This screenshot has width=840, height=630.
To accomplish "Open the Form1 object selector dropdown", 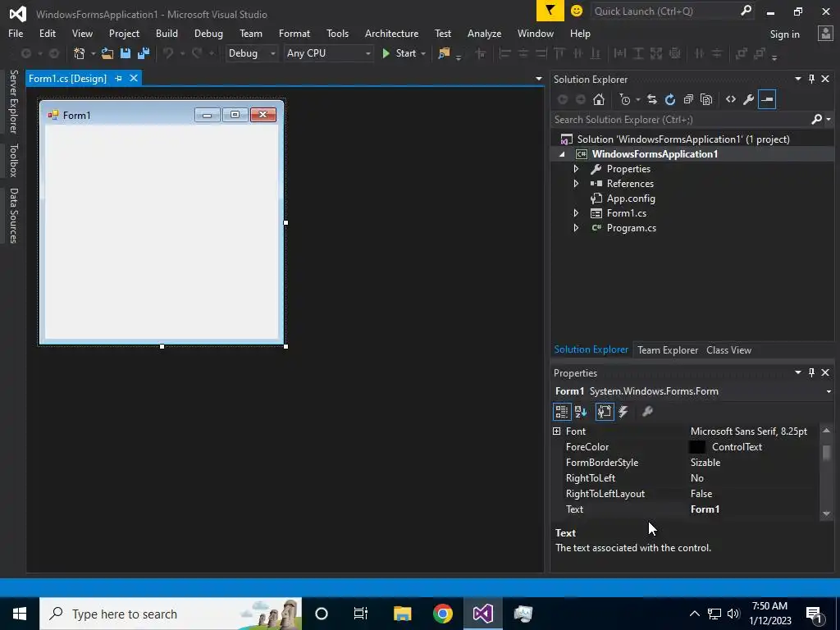I will coord(829,391).
